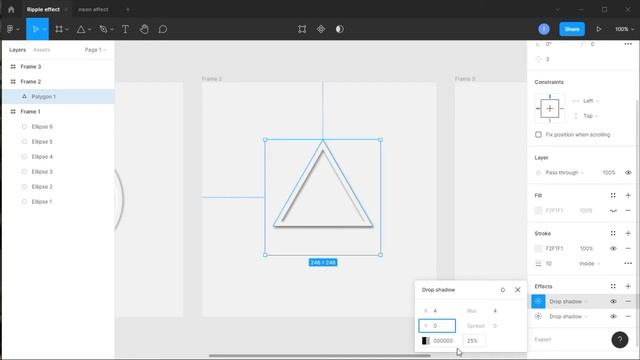The height and width of the screenshot is (360, 640).
Task: Open stroke alignment Inside dropdown
Action: pos(589,264)
